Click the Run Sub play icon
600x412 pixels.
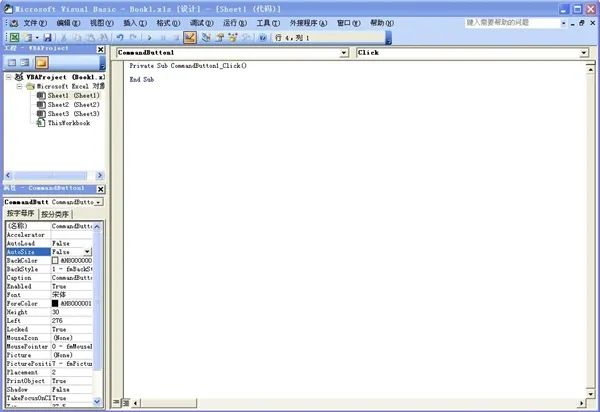click(150, 37)
